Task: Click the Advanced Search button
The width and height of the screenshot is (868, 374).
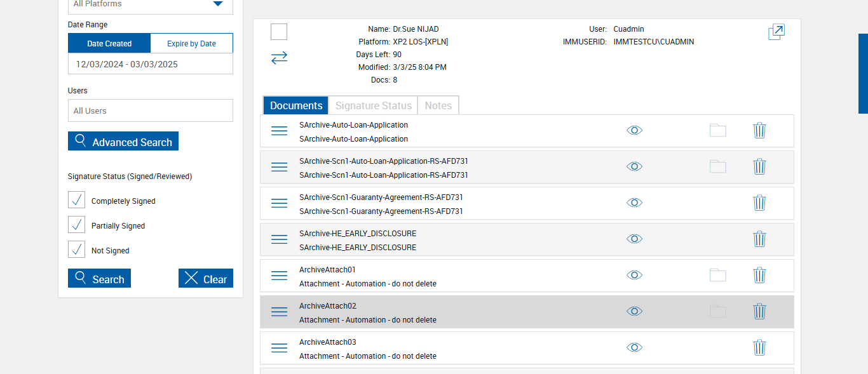Action: click(123, 141)
